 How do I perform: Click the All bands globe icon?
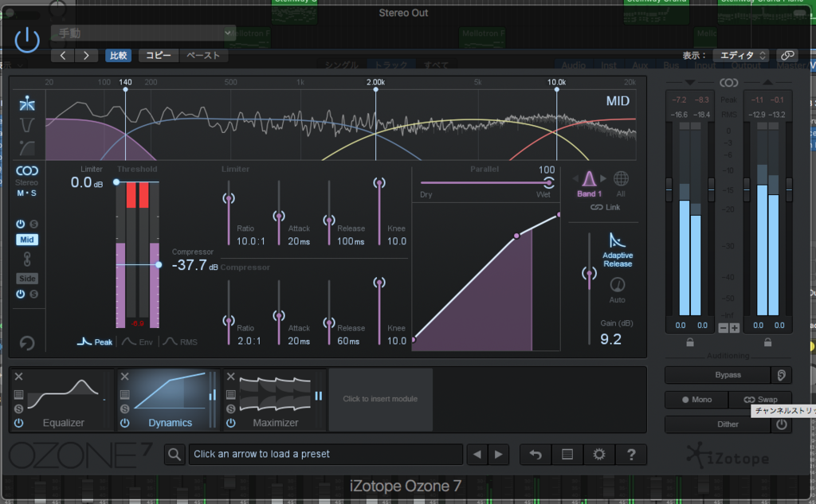coord(620,179)
